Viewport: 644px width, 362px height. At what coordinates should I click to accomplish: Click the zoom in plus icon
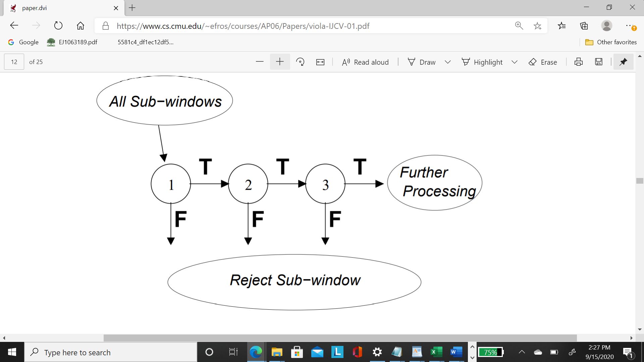(x=280, y=62)
